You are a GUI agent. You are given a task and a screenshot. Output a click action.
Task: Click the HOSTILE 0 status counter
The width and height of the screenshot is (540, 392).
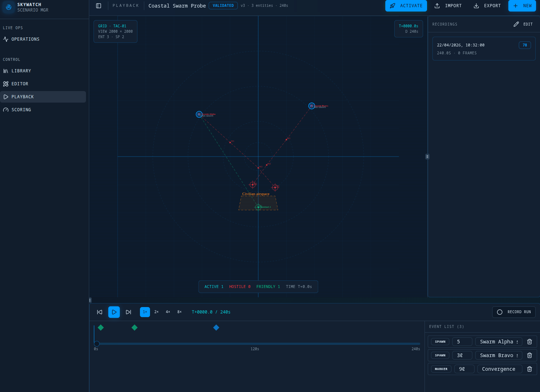(x=240, y=287)
